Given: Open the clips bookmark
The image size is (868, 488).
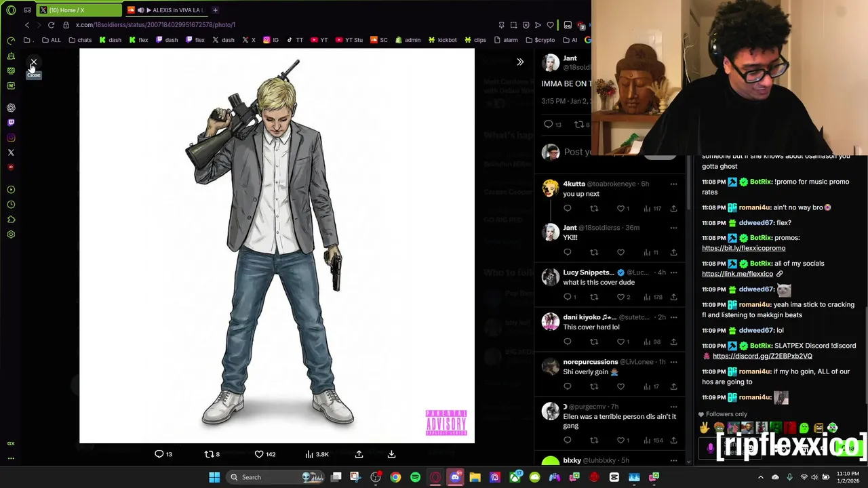Looking at the screenshot, I should click(x=475, y=40).
